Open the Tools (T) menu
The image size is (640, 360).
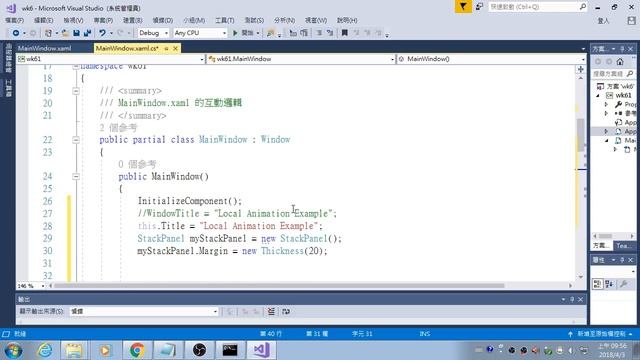(224, 20)
